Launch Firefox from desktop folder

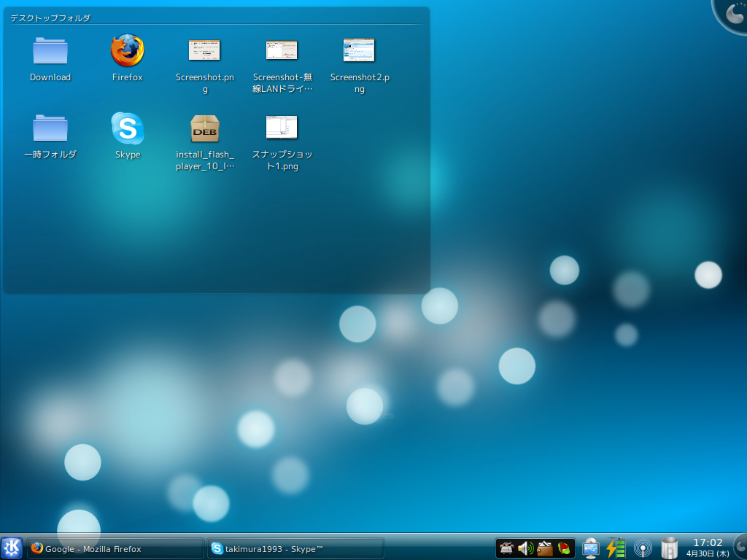pyautogui.click(x=127, y=50)
